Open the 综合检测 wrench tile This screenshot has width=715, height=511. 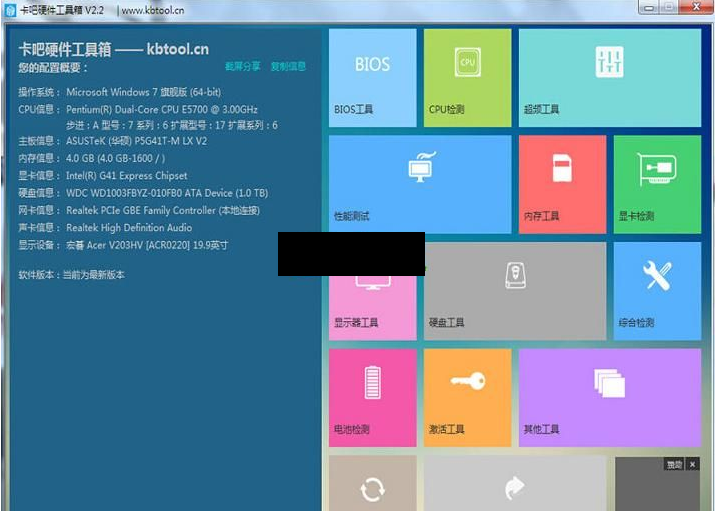(x=657, y=291)
